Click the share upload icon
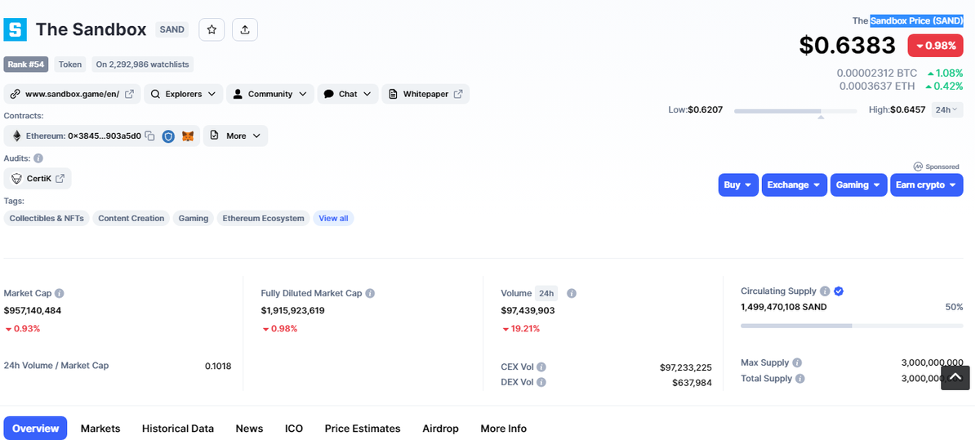Image resolution: width=980 pixels, height=440 pixels. tap(245, 29)
